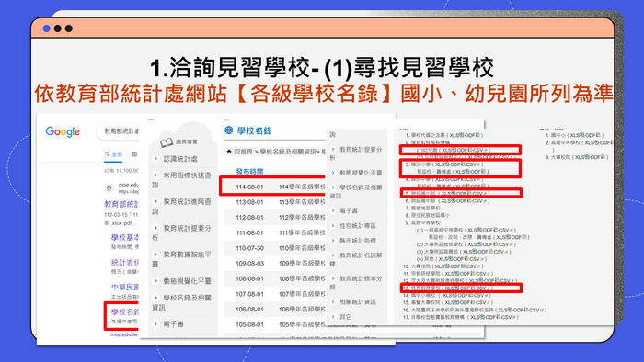Open the 性別統計專區 menu item

click(x=358, y=225)
